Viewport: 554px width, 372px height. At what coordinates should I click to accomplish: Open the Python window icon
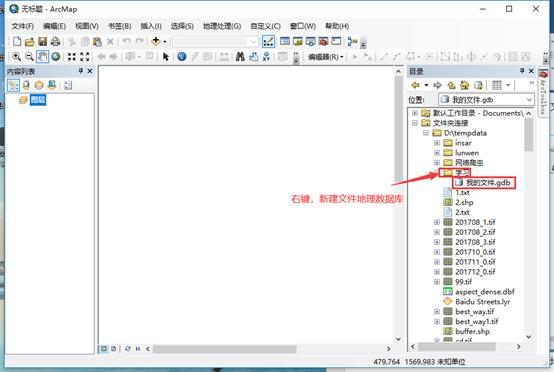(x=336, y=41)
